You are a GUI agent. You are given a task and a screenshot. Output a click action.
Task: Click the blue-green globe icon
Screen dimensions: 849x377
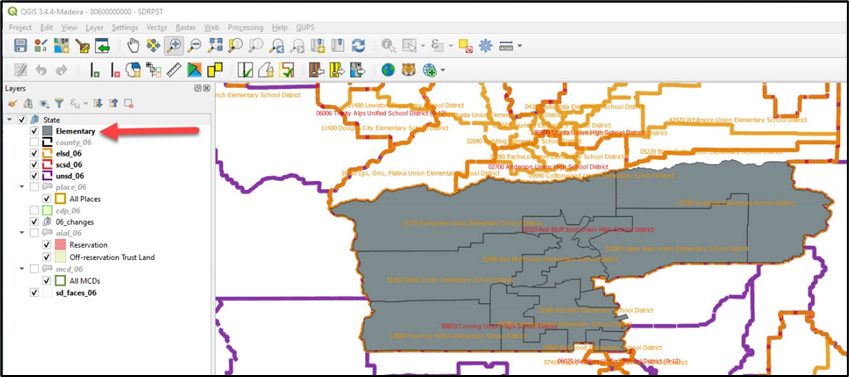tap(388, 70)
